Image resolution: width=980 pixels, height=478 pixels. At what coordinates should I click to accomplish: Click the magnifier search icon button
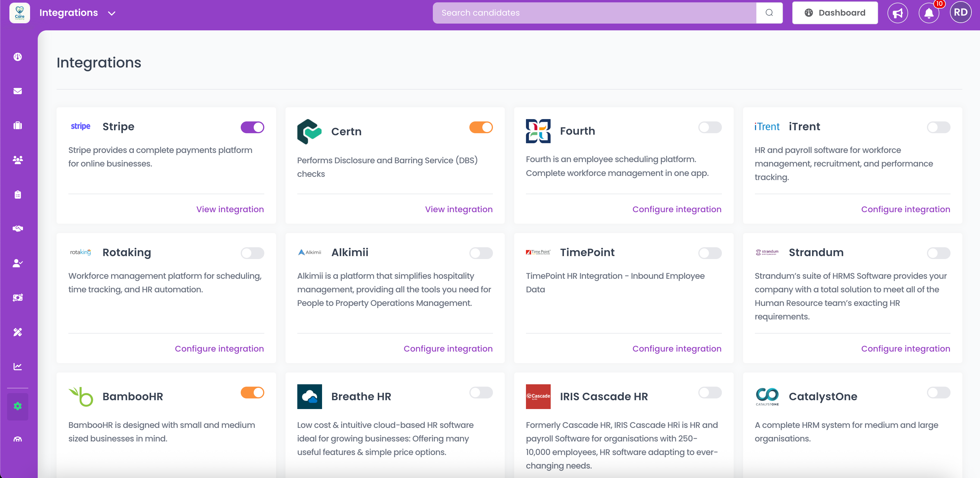tap(769, 13)
